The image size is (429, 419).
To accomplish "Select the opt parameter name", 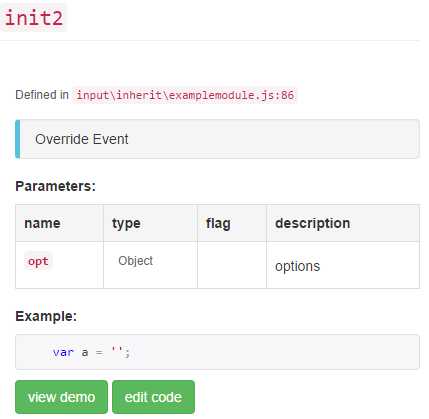I will (x=38, y=261).
